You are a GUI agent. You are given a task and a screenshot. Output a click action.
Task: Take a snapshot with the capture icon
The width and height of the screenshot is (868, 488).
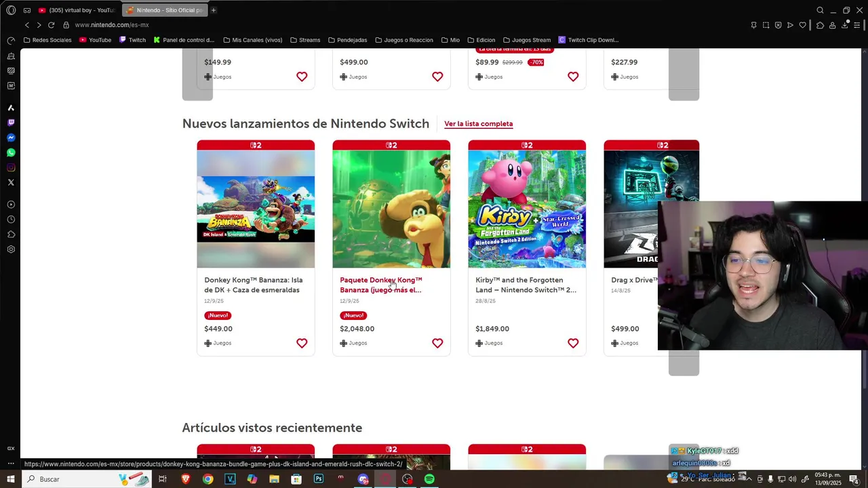pos(766,25)
